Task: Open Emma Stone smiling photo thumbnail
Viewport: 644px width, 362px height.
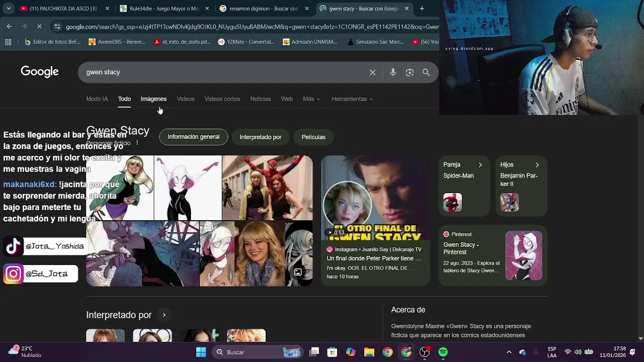Action: [260, 253]
